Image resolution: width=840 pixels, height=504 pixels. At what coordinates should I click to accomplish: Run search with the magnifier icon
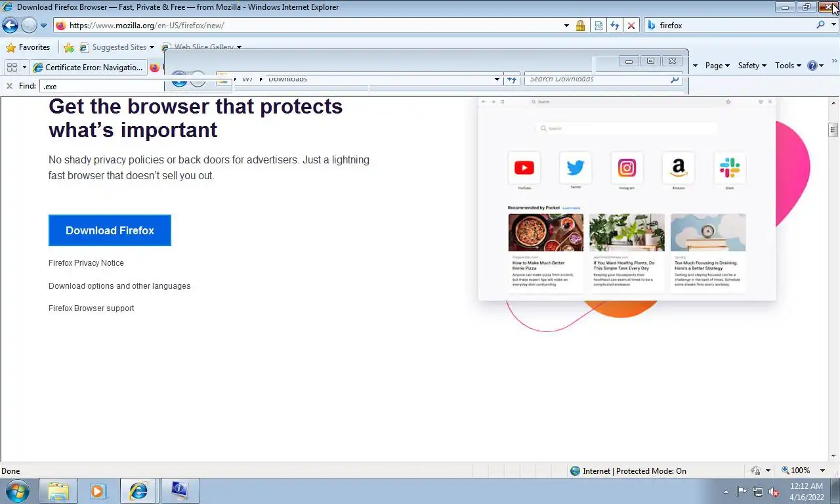[820, 25]
